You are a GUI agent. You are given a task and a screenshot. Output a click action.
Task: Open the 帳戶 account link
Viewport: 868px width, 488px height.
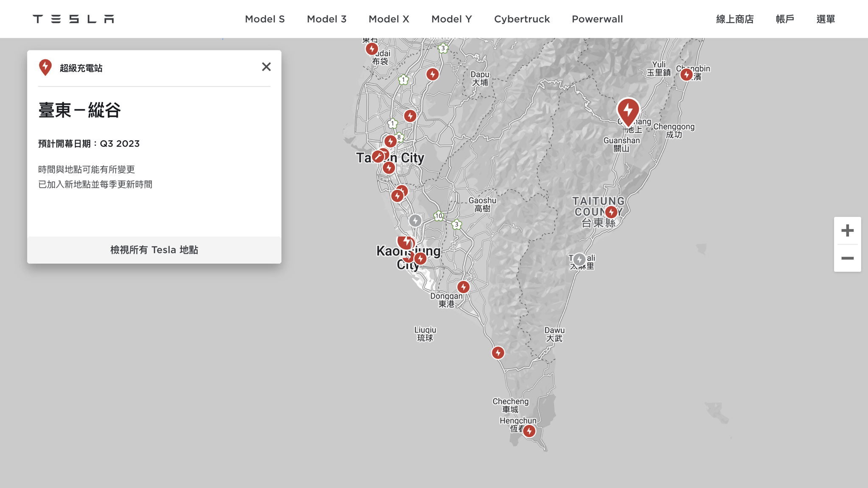[x=785, y=19]
